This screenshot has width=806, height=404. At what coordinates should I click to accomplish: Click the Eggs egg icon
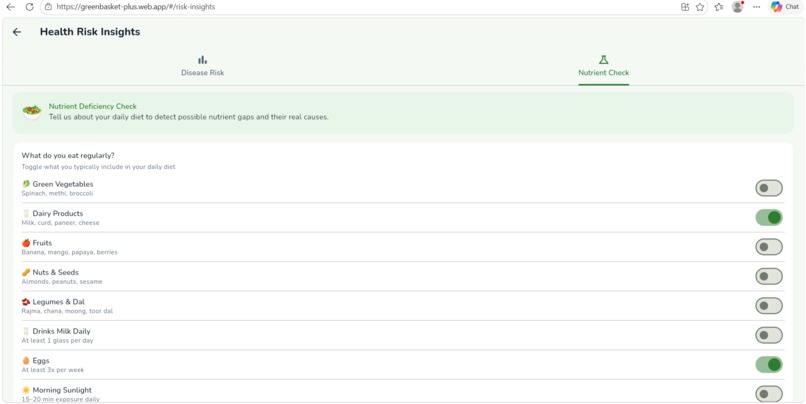click(x=26, y=361)
